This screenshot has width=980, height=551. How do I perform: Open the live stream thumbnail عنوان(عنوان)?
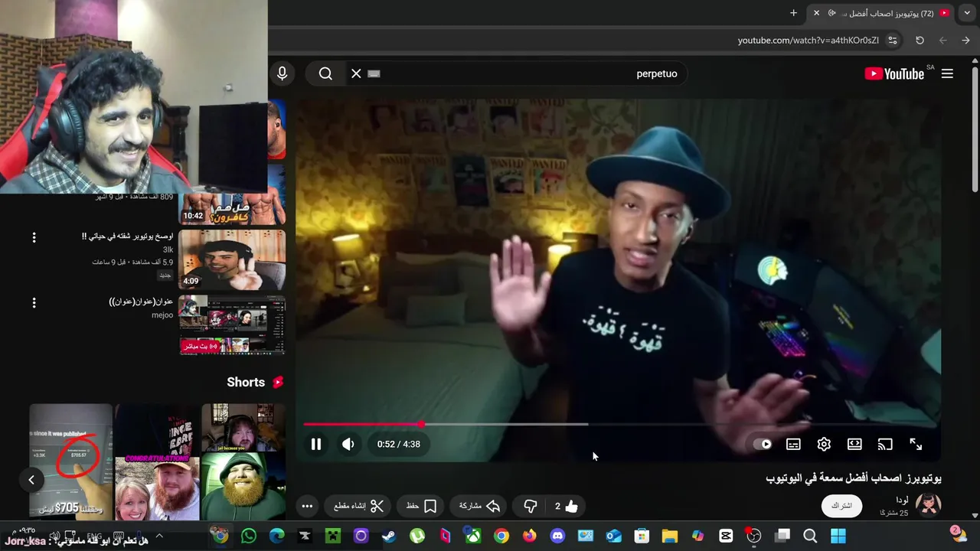click(232, 325)
